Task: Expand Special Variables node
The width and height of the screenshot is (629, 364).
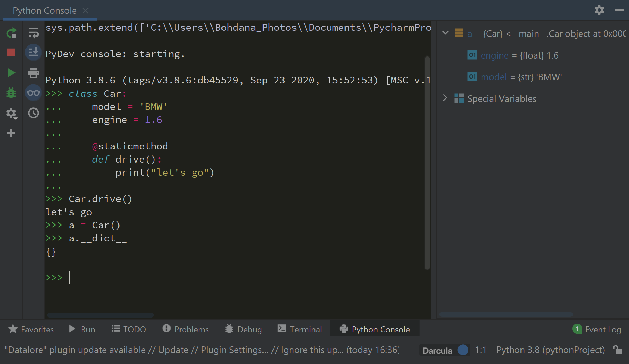Action: pyautogui.click(x=445, y=98)
